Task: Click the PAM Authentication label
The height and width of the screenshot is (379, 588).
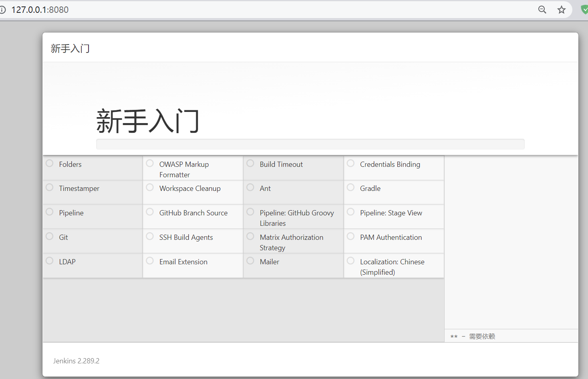Action: pyautogui.click(x=391, y=237)
